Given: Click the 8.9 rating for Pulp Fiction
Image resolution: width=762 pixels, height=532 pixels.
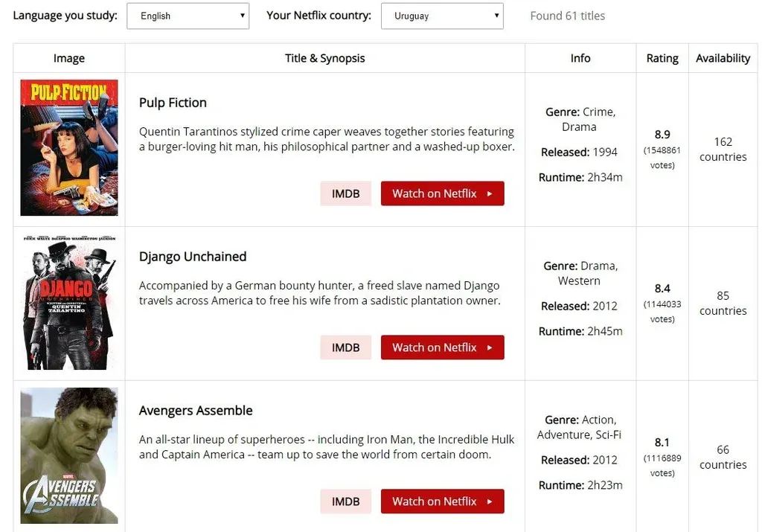Looking at the screenshot, I should 662,135.
